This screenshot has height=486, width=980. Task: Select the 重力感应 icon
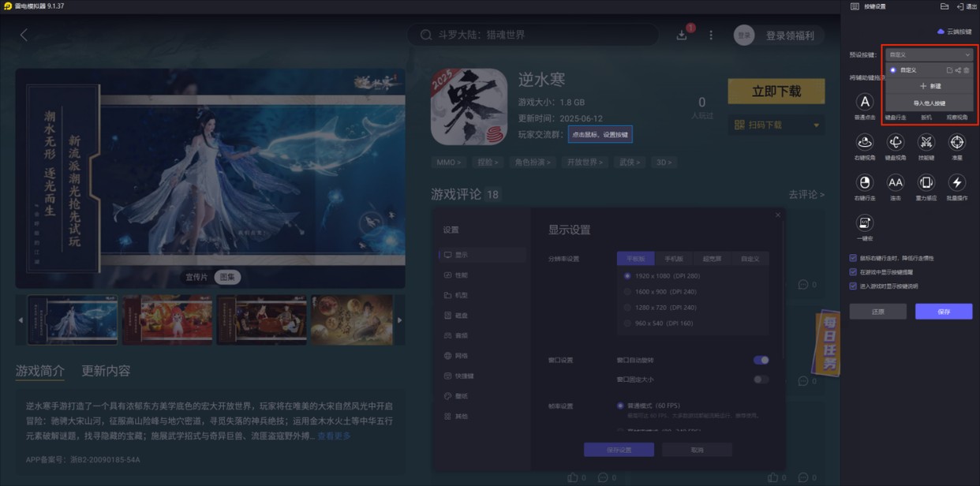click(x=926, y=183)
